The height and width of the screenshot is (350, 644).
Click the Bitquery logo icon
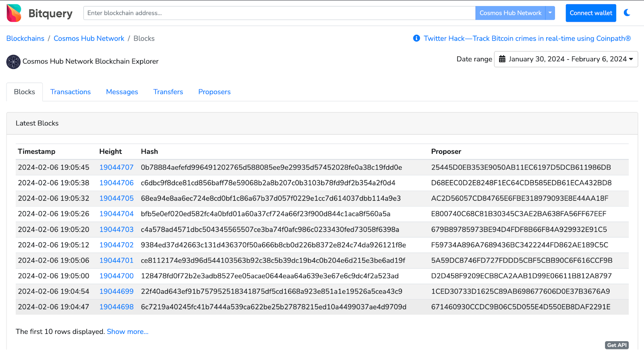tap(14, 13)
